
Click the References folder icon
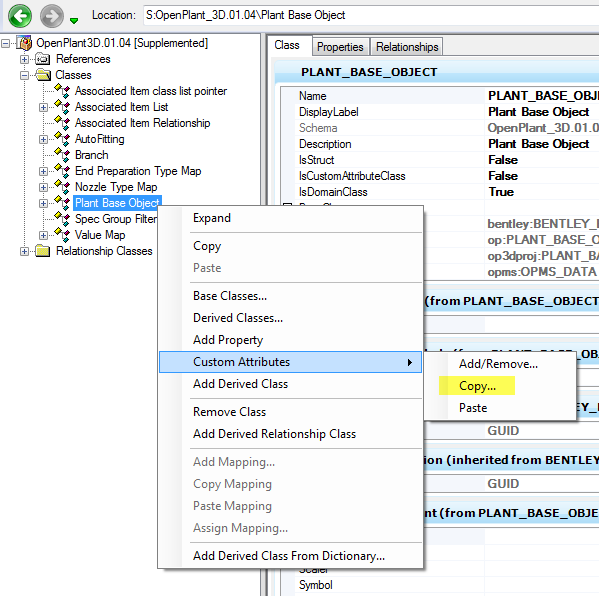coord(42,59)
